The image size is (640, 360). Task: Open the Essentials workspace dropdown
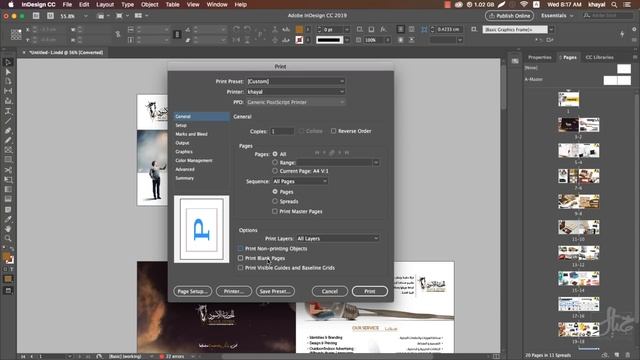click(x=557, y=16)
